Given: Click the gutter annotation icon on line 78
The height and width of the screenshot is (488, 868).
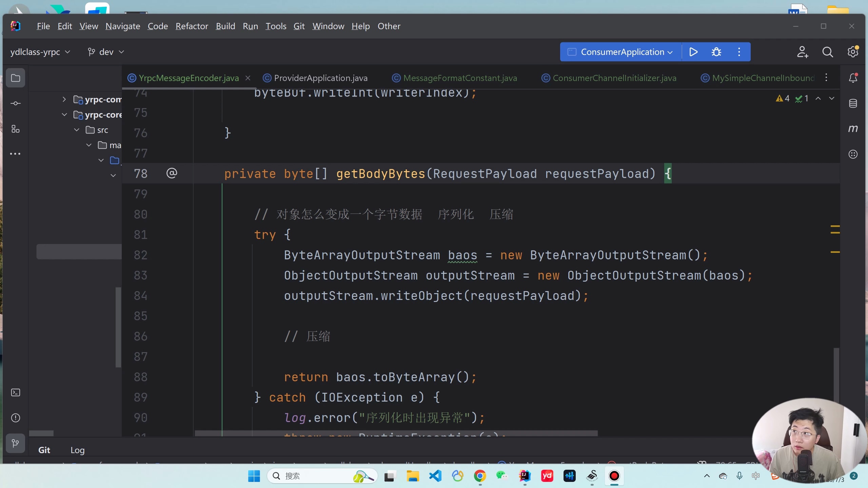Looking at the screenshot, I should click(x=172, y=174).
